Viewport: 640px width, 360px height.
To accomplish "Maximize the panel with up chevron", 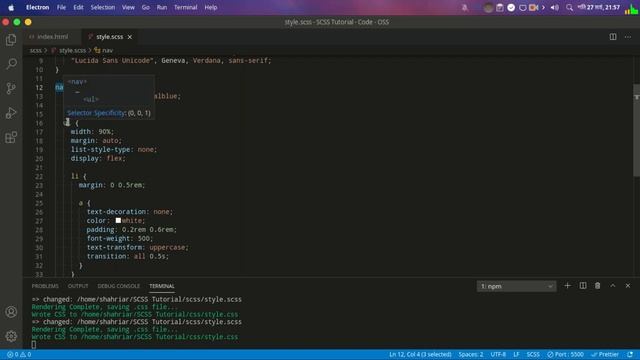I will pyautogui.click(x=613, y=286).
